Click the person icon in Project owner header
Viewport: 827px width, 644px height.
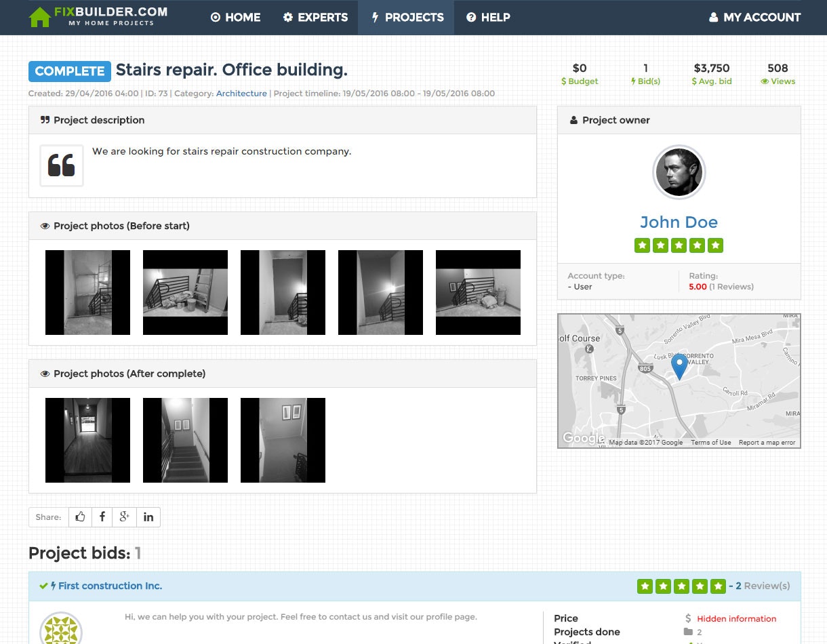tap(573, 120)
